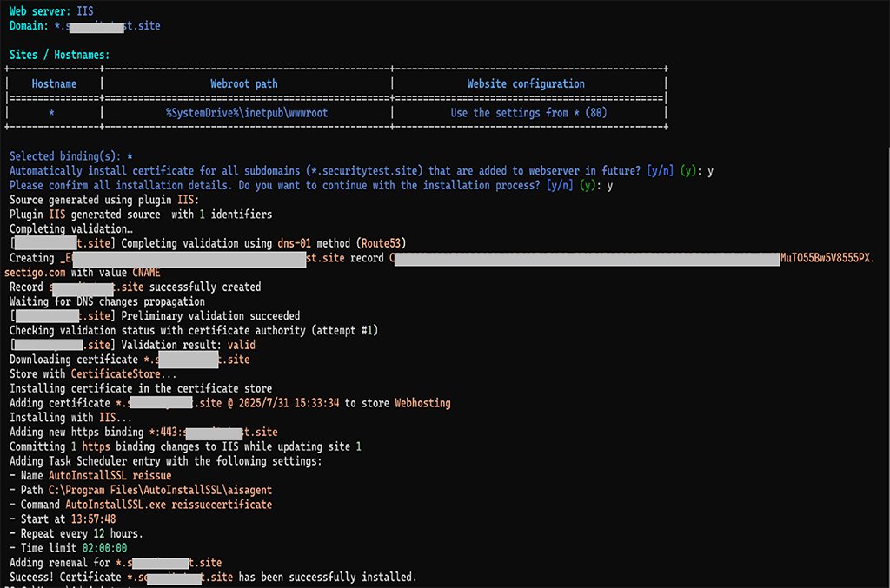
Task: Click the Webhosting store name
Action: (422, 403)
